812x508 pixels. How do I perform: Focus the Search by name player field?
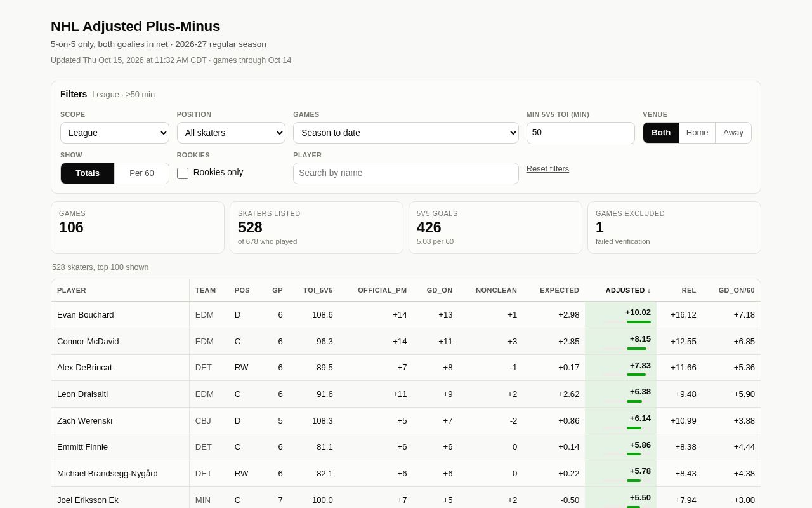[406, 173]
